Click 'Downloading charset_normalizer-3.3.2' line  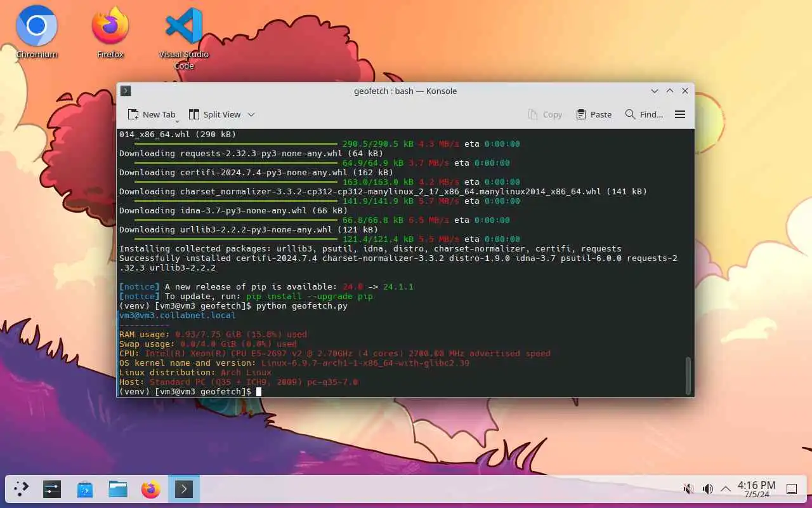pos(383,191)
